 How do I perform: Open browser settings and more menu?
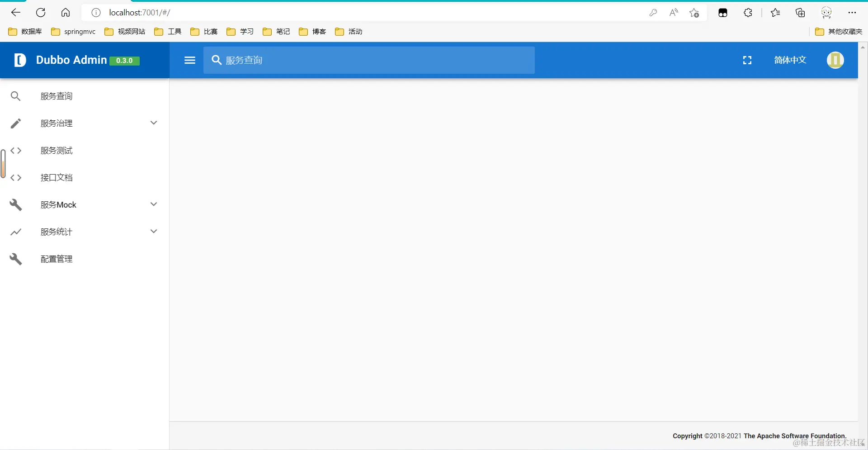click(852, 13)
